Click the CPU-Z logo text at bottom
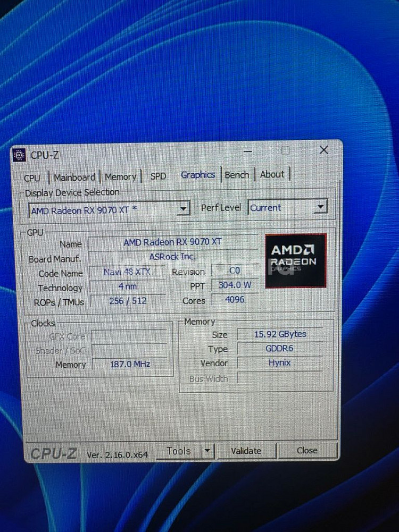Viewport: 399px width, 532px height. 54,454
